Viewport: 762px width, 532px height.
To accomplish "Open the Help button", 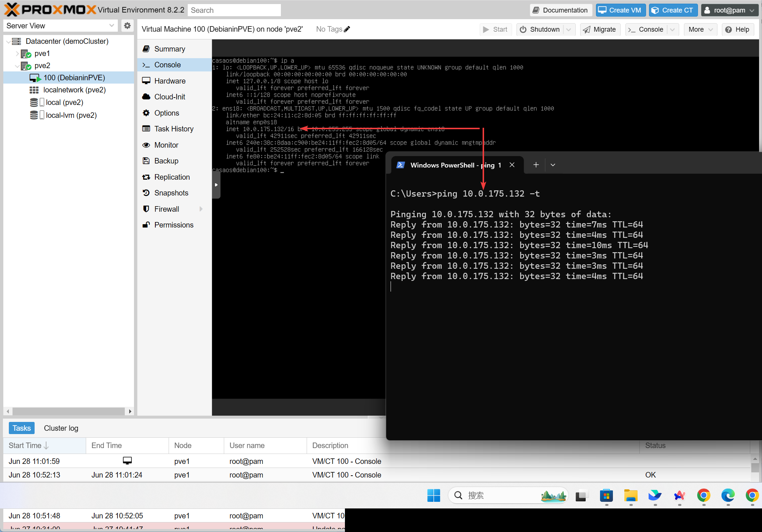I will coord(737,29).
